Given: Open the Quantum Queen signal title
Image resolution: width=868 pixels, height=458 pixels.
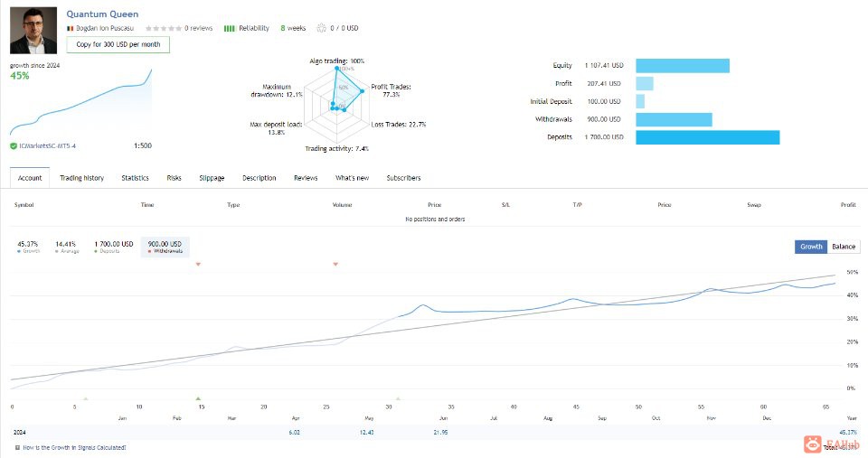Looking at the screenshot, I should click(x=102, y=14).
